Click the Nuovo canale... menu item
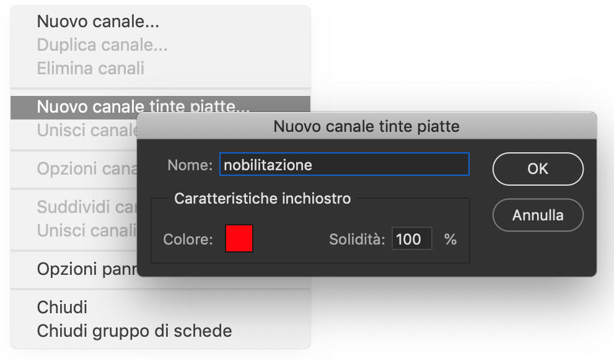 pyautogui.click(x=98, y=22)
